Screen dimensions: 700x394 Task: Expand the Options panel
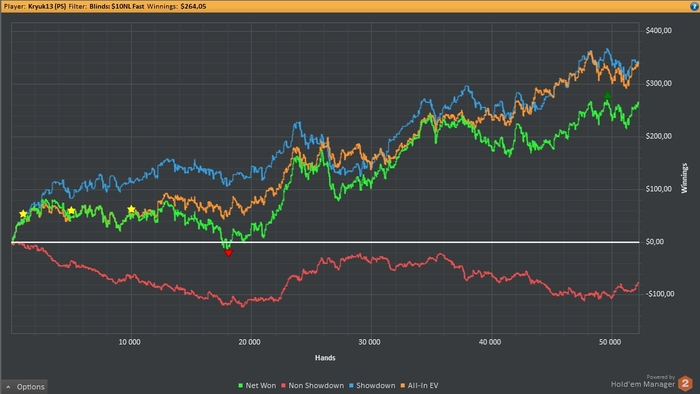[25, 386]
